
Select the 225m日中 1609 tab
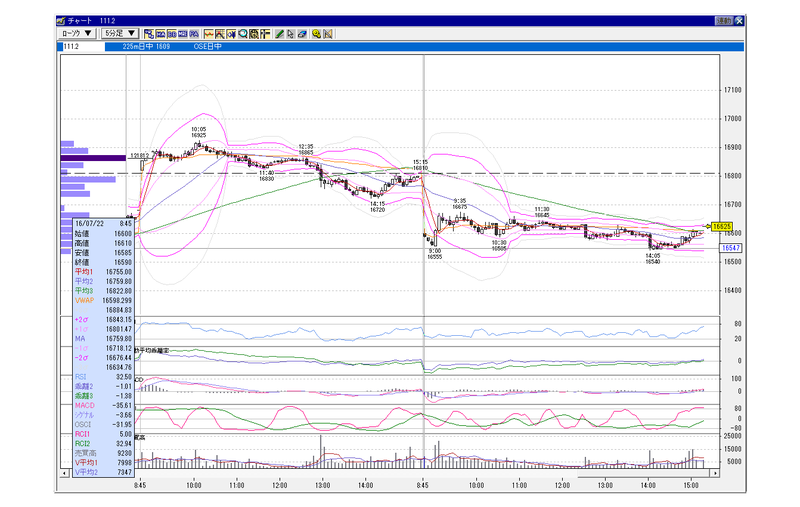(x=146, y=46)
